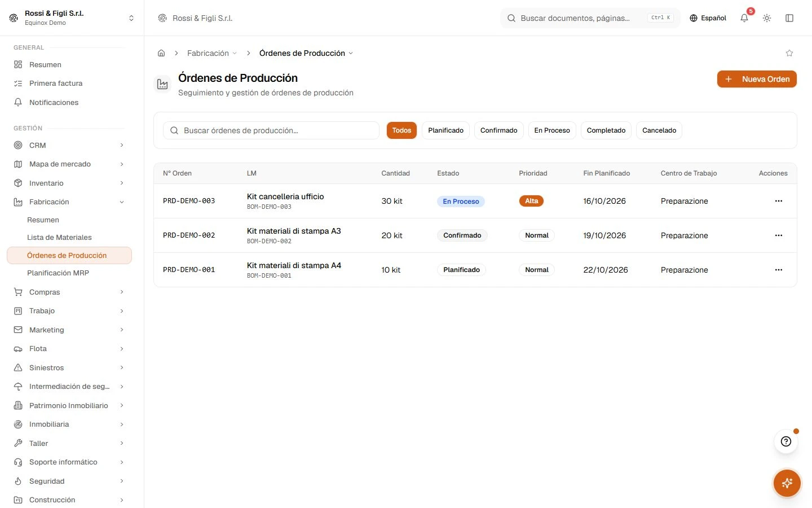Image resolution: width=812 pixels, height=508 pixels.
Task: Select the Planificación MRP menu item
Action: point(58,273)
